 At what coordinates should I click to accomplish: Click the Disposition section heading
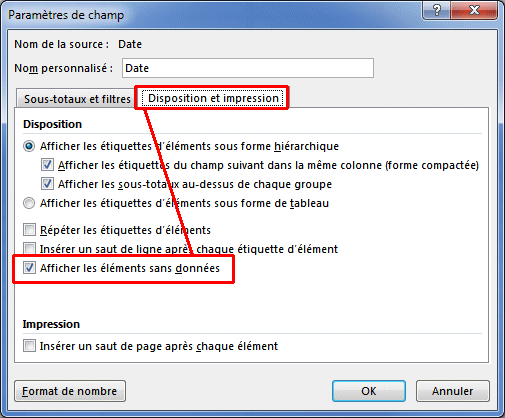pos(52,124)
